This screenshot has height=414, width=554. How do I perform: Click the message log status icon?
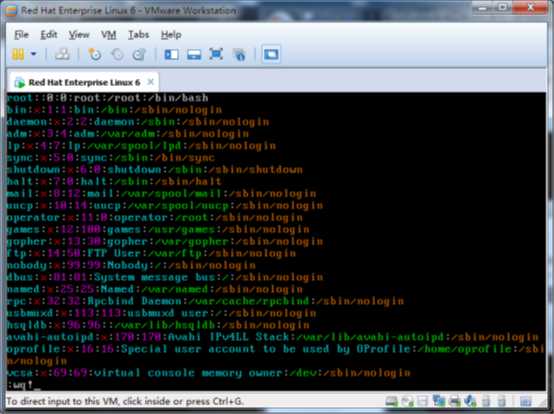[525, 401]
